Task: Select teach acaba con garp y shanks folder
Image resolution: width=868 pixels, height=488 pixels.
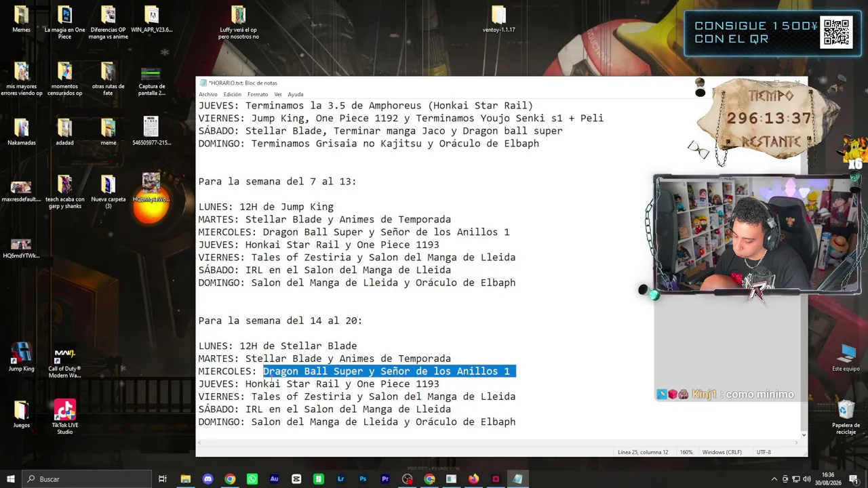Action: click(64, 192)
